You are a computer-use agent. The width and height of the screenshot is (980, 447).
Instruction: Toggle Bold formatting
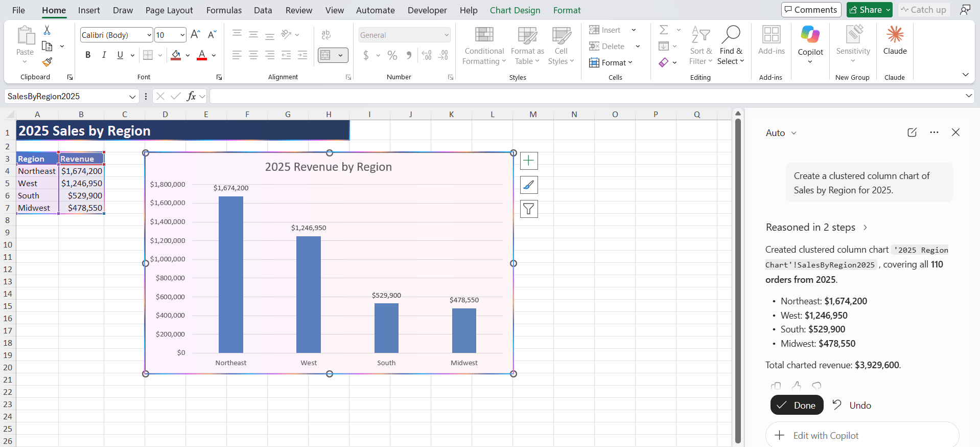tap(88, 55)
